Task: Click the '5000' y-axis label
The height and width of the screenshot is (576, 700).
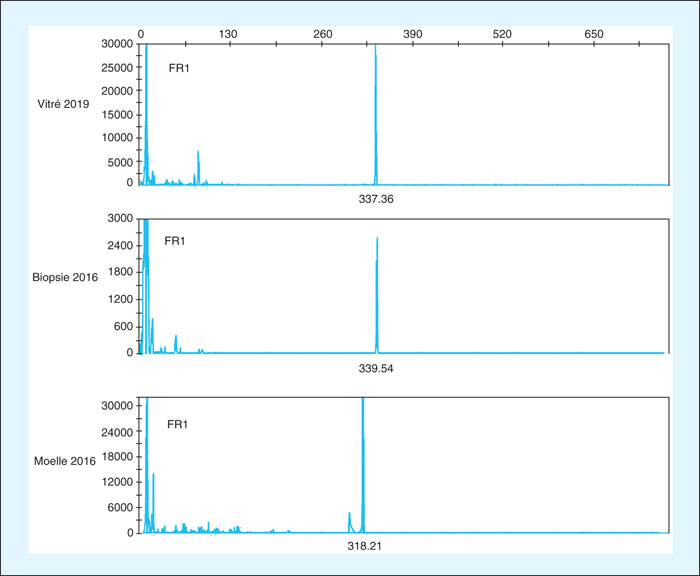Action: [x=120, y=162]
